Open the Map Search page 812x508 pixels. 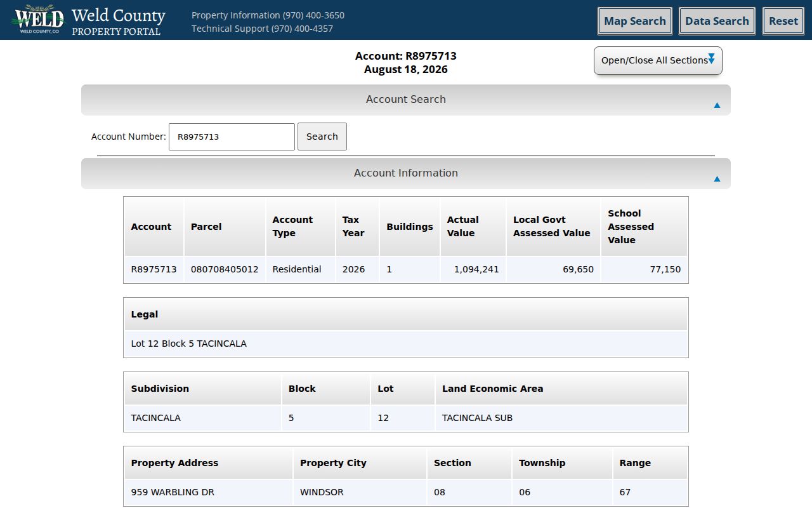[635, 21]
